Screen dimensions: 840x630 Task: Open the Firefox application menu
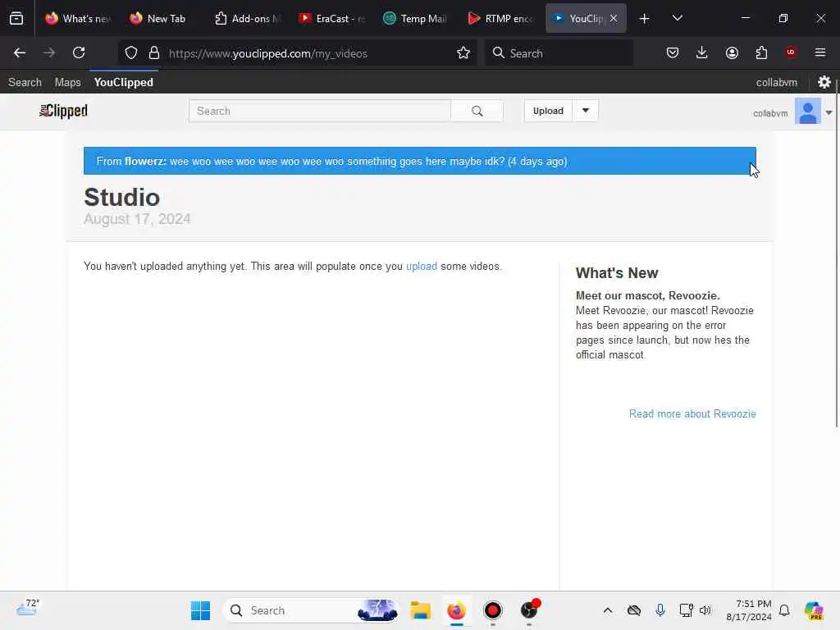click(820, 53)
